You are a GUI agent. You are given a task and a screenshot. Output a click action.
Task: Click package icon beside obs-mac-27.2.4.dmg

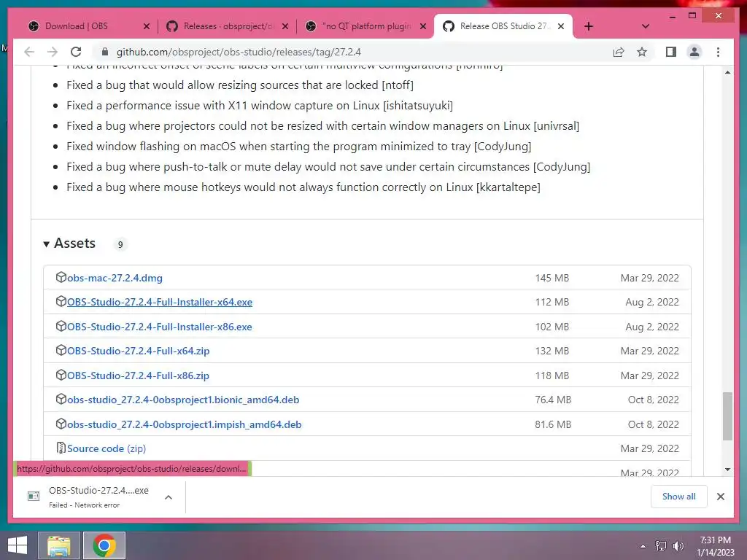[x=61, y=277]
